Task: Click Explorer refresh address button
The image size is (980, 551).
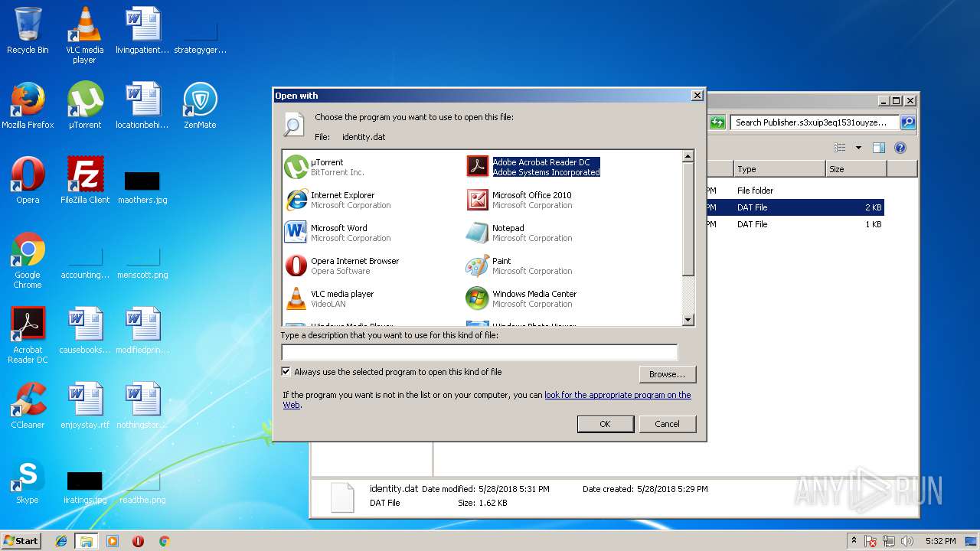Action: coord(717,122)
